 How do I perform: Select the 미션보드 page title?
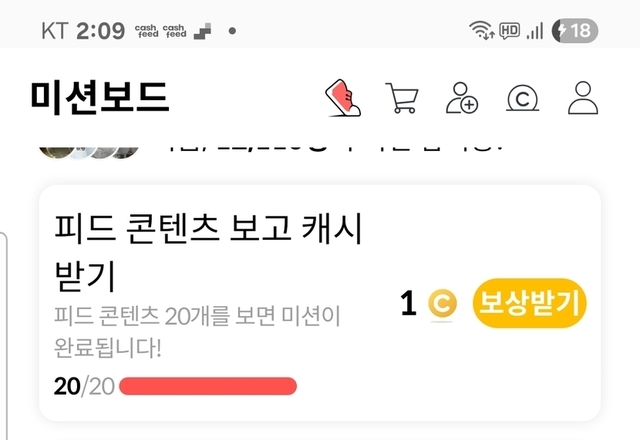click(100, 97)
